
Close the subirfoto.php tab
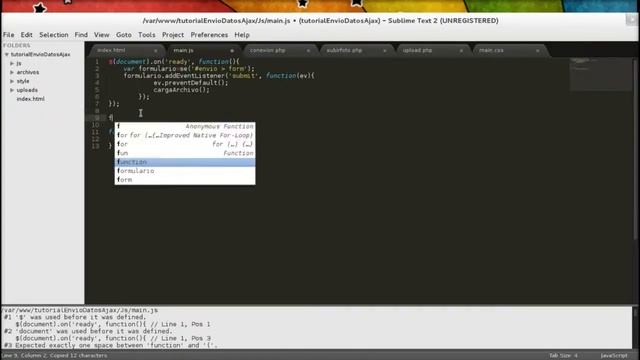point(384,51)
